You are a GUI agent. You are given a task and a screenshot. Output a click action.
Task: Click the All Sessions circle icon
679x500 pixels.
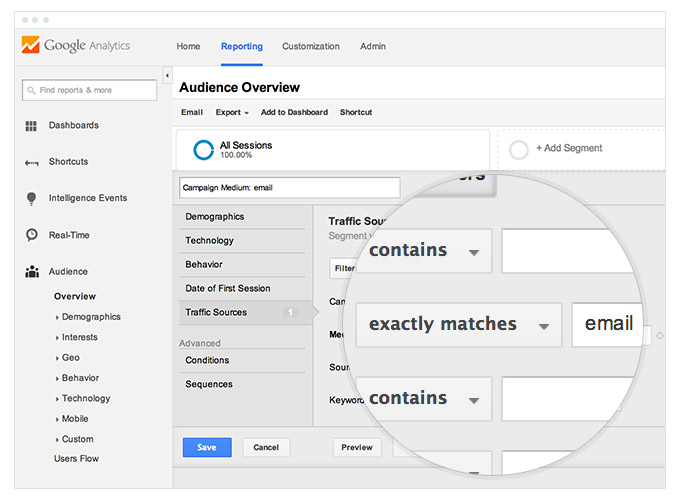coord(203,150)
